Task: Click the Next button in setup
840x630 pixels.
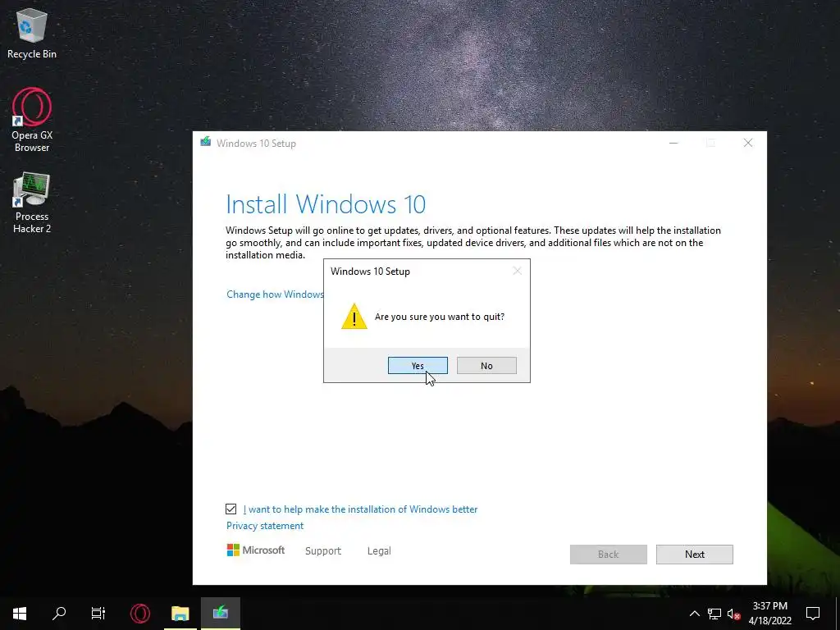Action: tap(694, 555)
